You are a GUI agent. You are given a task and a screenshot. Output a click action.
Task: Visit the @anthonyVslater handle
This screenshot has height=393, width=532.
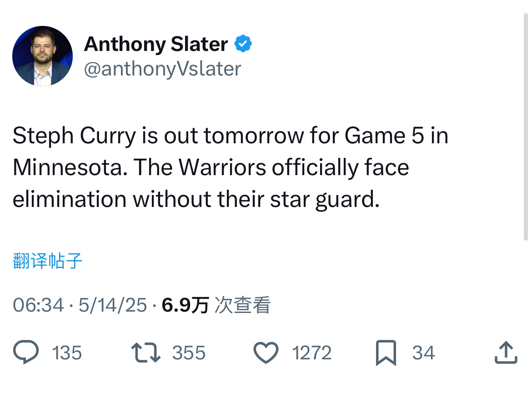pyautogui.click(x=162, y=69)
